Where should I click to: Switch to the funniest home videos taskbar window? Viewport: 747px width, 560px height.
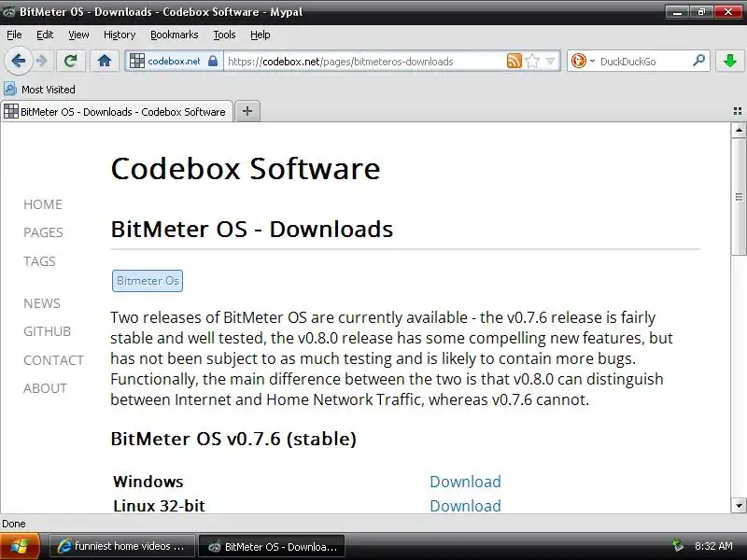[122, 546]
